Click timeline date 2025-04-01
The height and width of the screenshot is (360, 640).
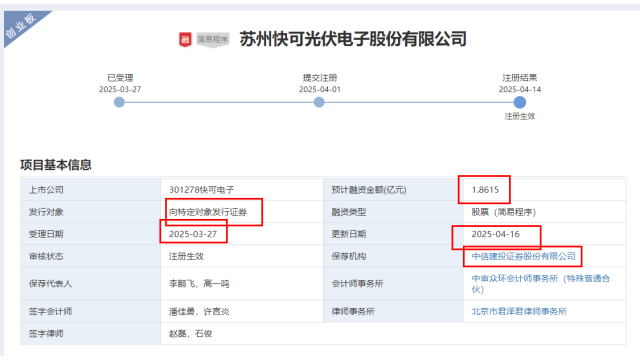(320, 89)
